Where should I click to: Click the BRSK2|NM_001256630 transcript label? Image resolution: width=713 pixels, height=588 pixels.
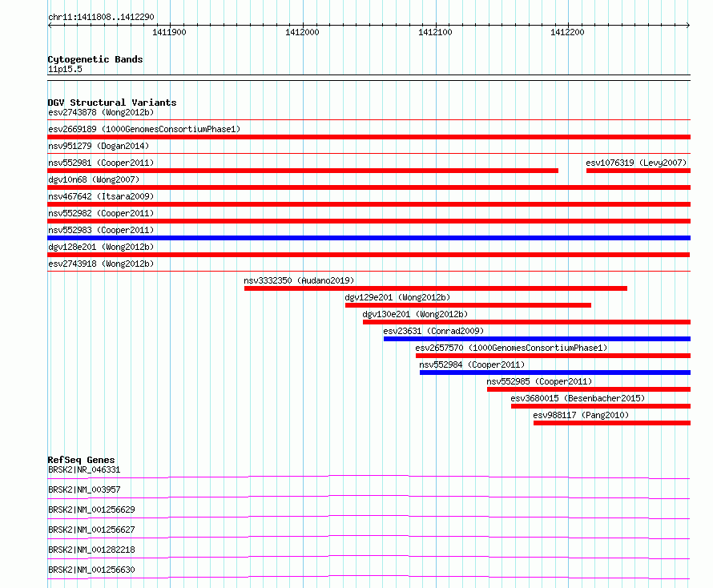coord(91,570)
